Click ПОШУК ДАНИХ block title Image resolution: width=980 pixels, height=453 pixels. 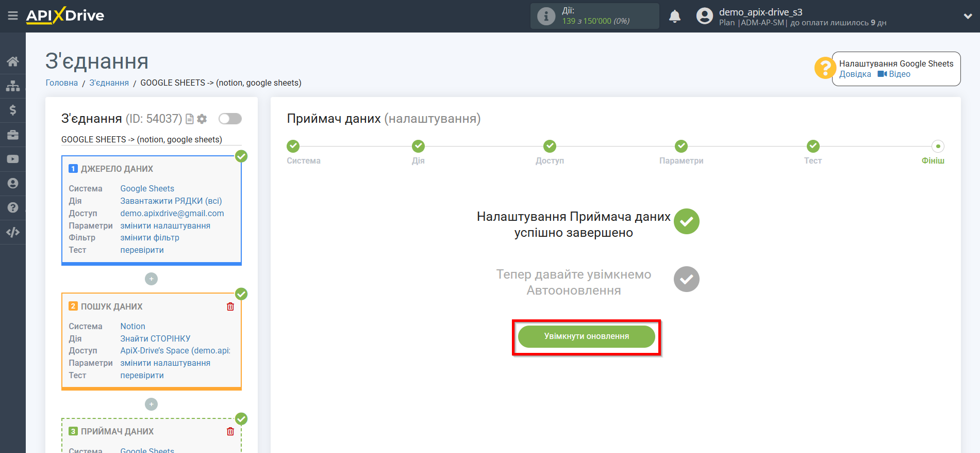[112, 307]
